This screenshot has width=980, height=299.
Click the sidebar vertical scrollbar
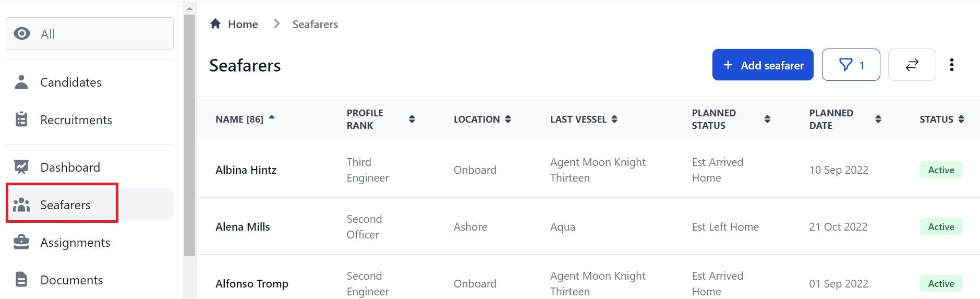point(189,136)
